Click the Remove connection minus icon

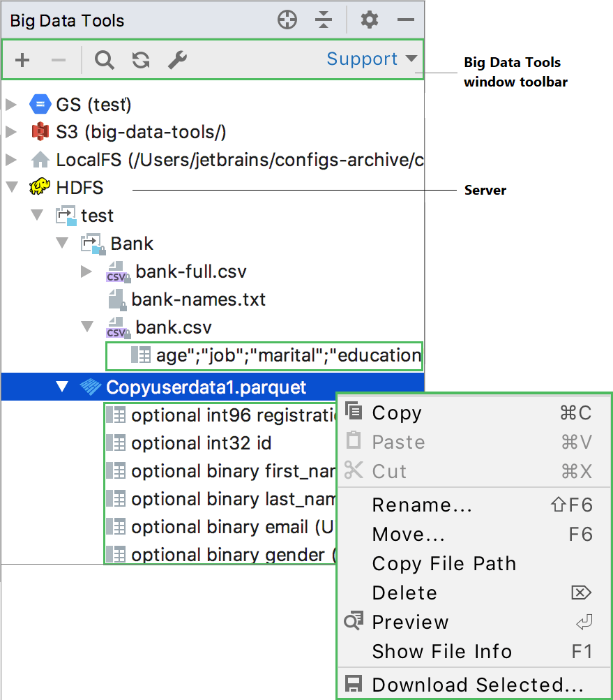[x=59, y=60]
